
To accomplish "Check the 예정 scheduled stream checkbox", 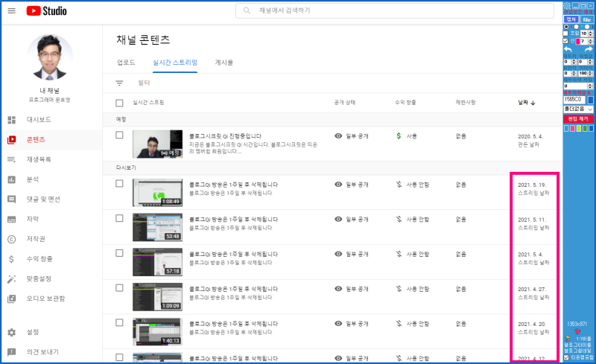I will pyautogui.click(x=119, y=135).
